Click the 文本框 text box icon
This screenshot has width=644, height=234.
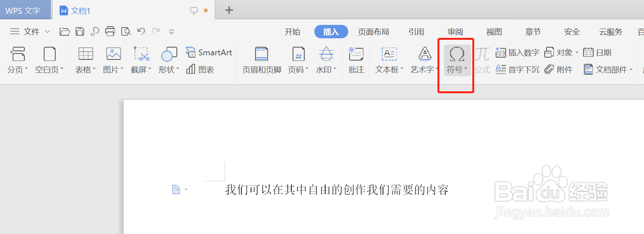click(x=389, y=54)
